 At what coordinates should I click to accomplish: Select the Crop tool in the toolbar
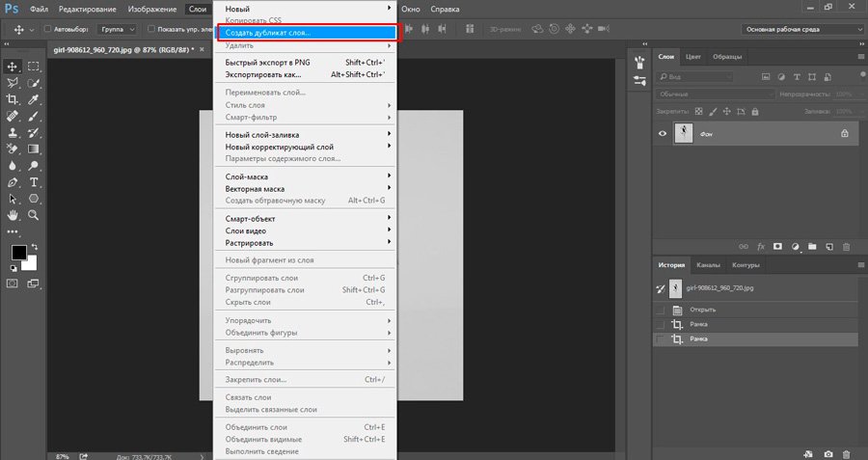point(14,99)
